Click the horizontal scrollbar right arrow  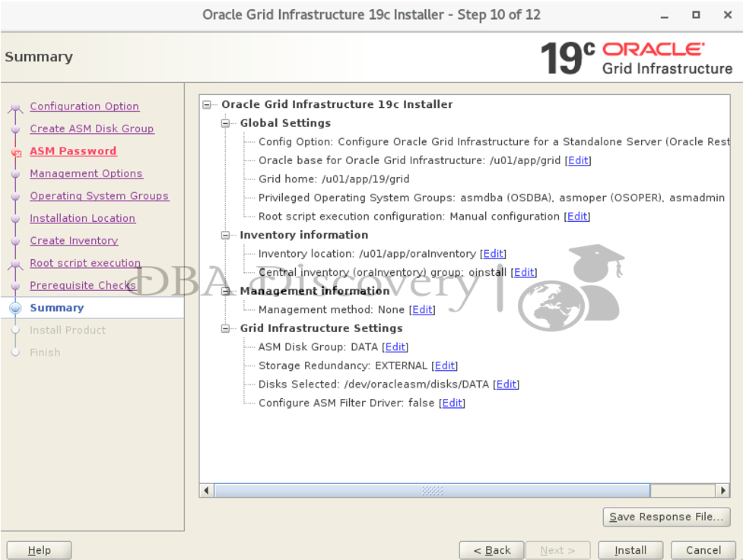point(722,491)
